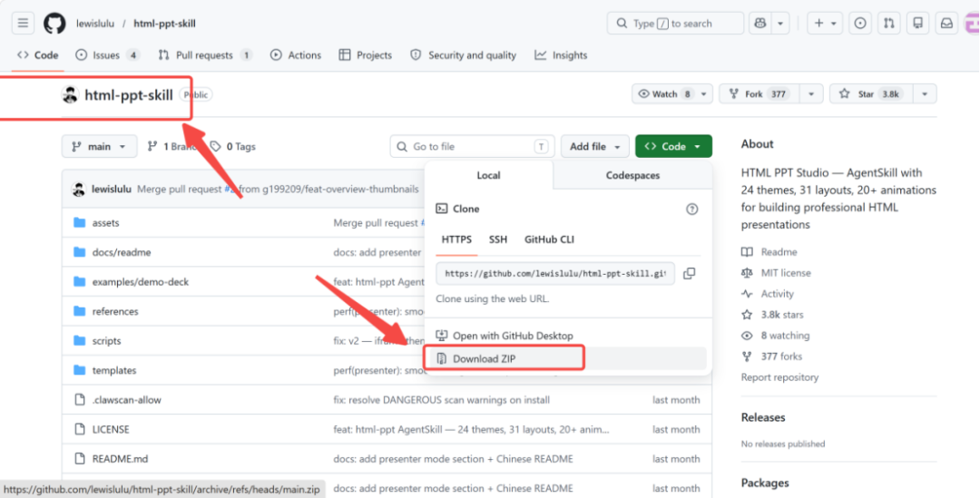Click the clone URL text field
Image resolution: width=980 pixels, height=498 pixels.
tap(555, 274)
